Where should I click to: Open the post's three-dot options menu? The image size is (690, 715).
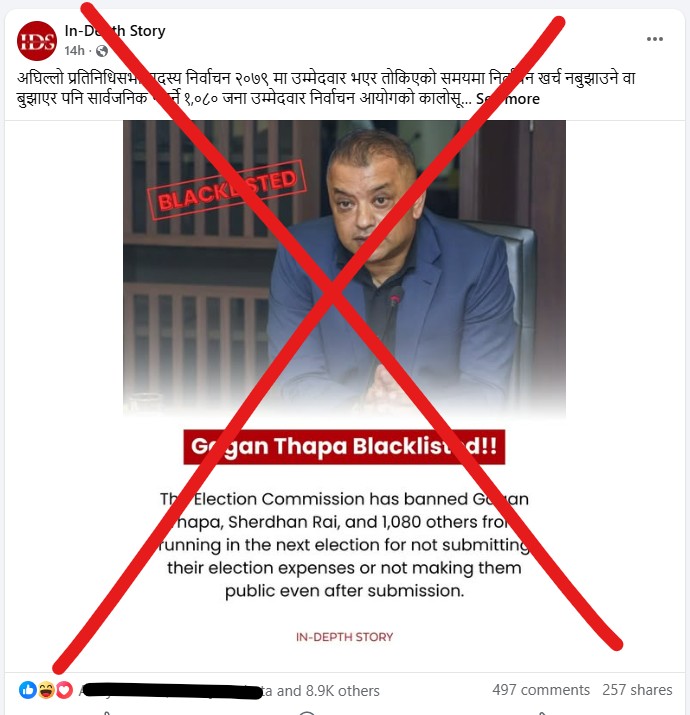(x=654, y=39)
